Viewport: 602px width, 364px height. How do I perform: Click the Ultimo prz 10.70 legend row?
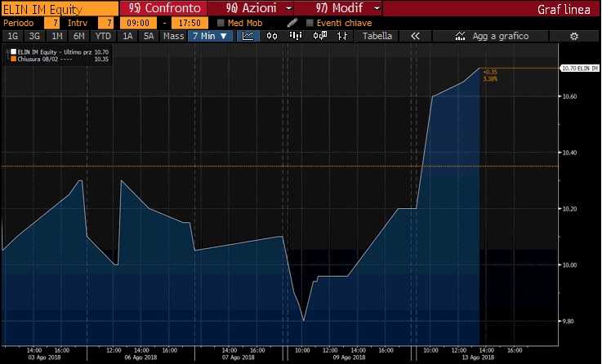point(60,51)
